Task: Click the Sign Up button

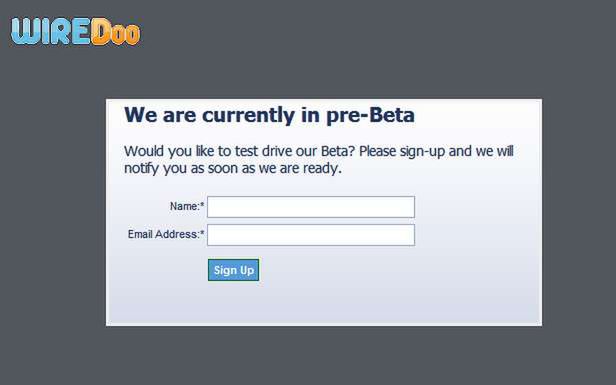Action: pyautogui.click(x=233, y=270)
